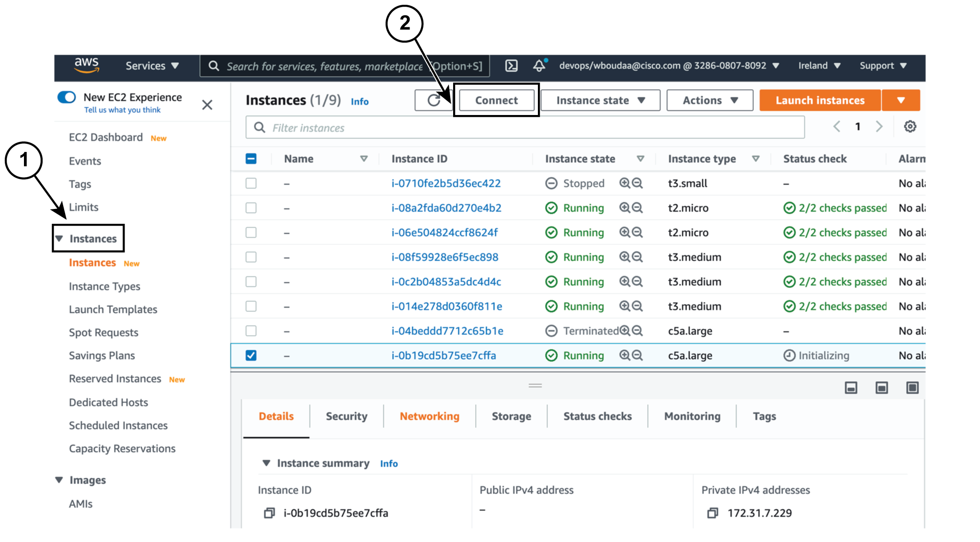Switch to the Storage tab
Image resolution: width=980 pixels, height=542 pixels.
pos(512,416)
